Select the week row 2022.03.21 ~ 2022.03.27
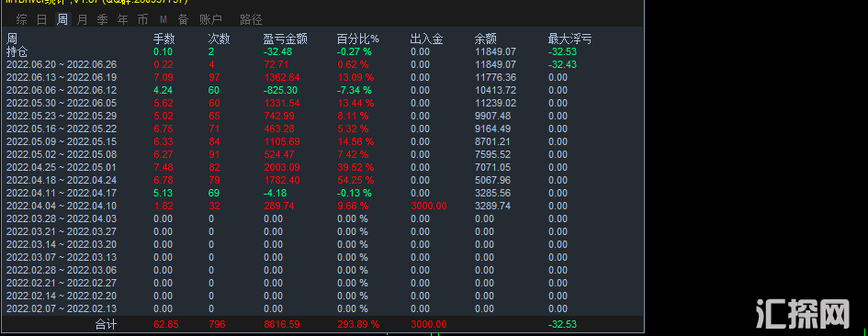Viewport: 868px width, 336px height. [x=62, y=231]
